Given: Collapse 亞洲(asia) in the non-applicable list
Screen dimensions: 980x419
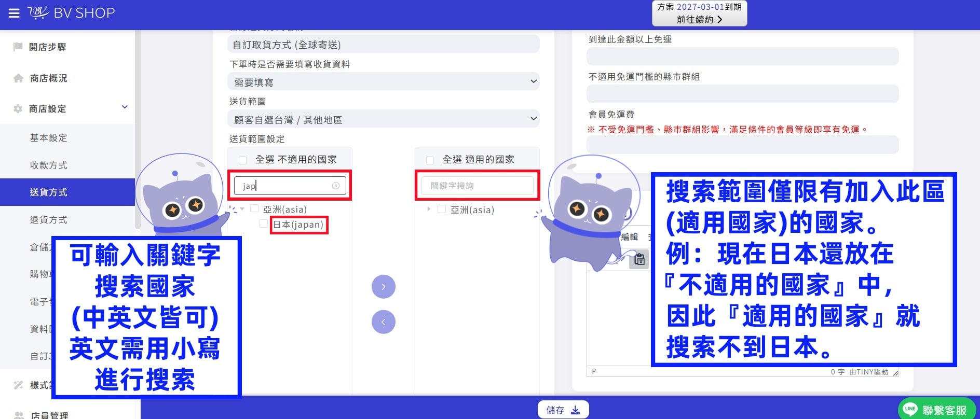Looking at the screenshot, I should point(242,209).
